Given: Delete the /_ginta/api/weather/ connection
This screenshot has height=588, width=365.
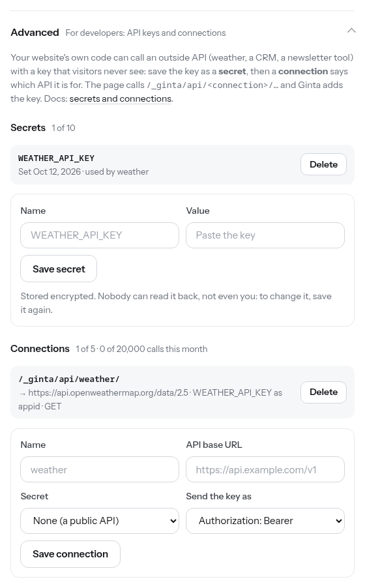Looking at the screenshot, I should pyautogui.click(x=323, y=392).
